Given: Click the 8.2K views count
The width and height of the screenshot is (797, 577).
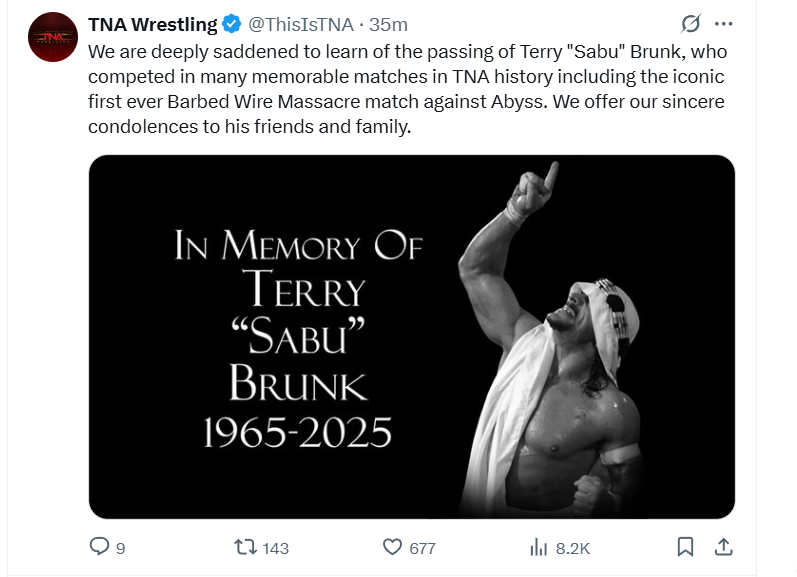Looking at the screenshot, I should point(573,548).
